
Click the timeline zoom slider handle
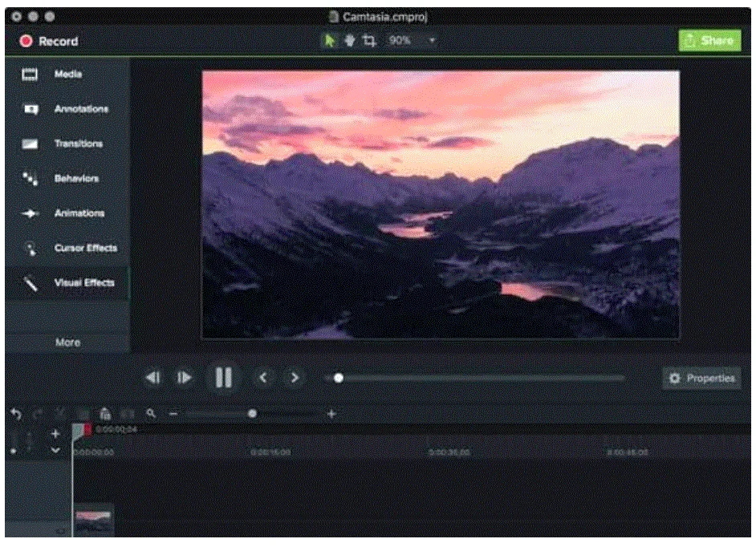point(252,414)
